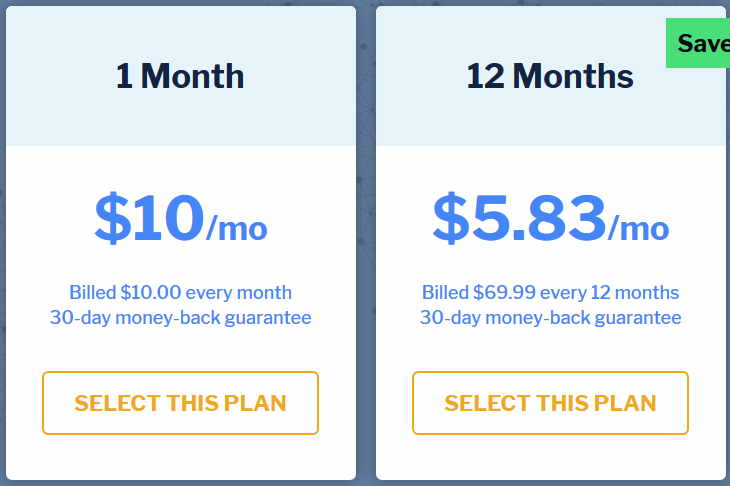Viewport: 730px width, 486px height.
Task: Choose Select This Plan under 12 Months
Action: 550,403
